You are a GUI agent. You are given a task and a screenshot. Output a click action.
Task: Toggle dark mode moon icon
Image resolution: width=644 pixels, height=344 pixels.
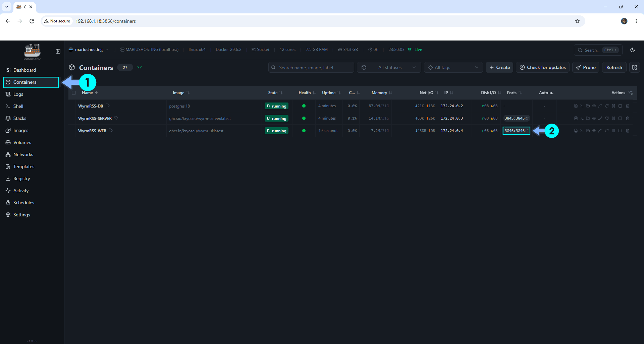(633, 50)
